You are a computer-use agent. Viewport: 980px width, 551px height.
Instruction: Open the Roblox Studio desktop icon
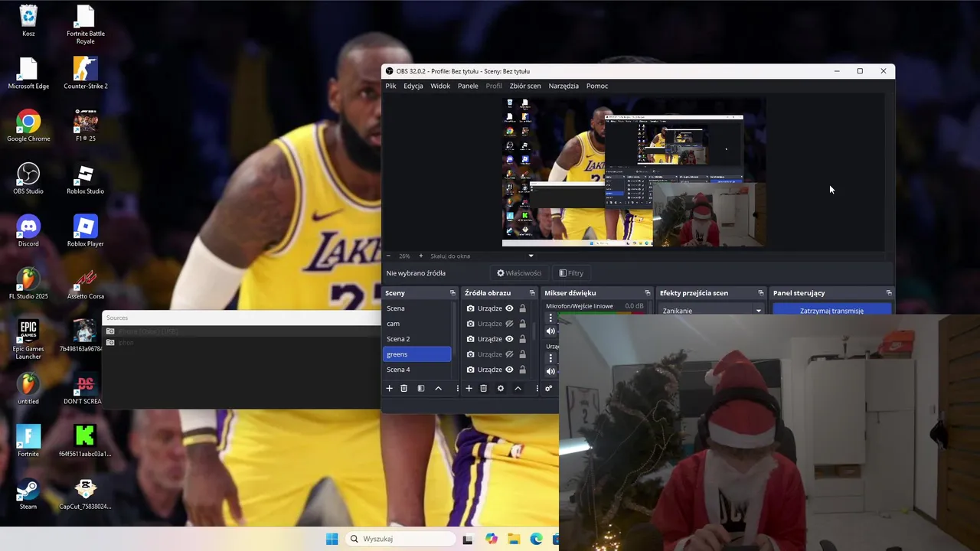pos(85,178)
